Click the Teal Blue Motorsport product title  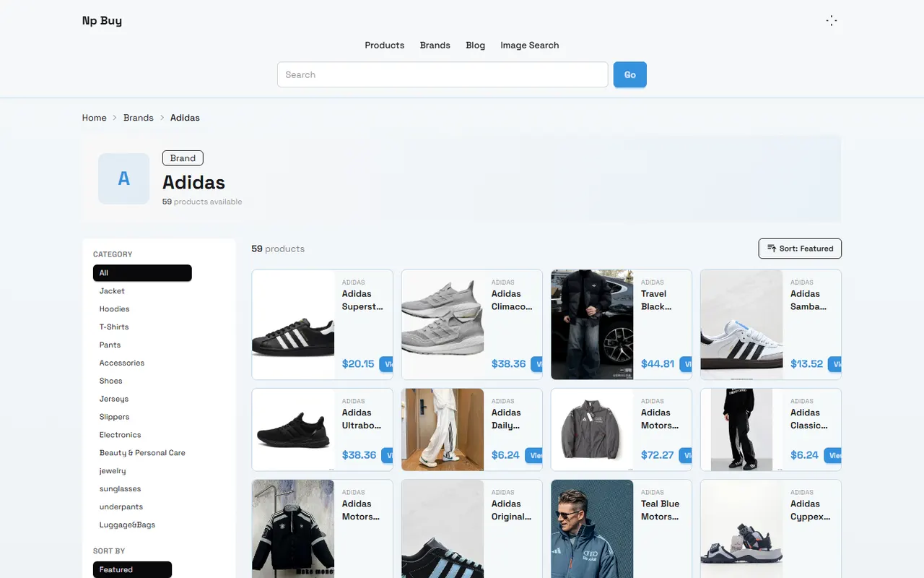pyautogui.click(x=661, y=510)
